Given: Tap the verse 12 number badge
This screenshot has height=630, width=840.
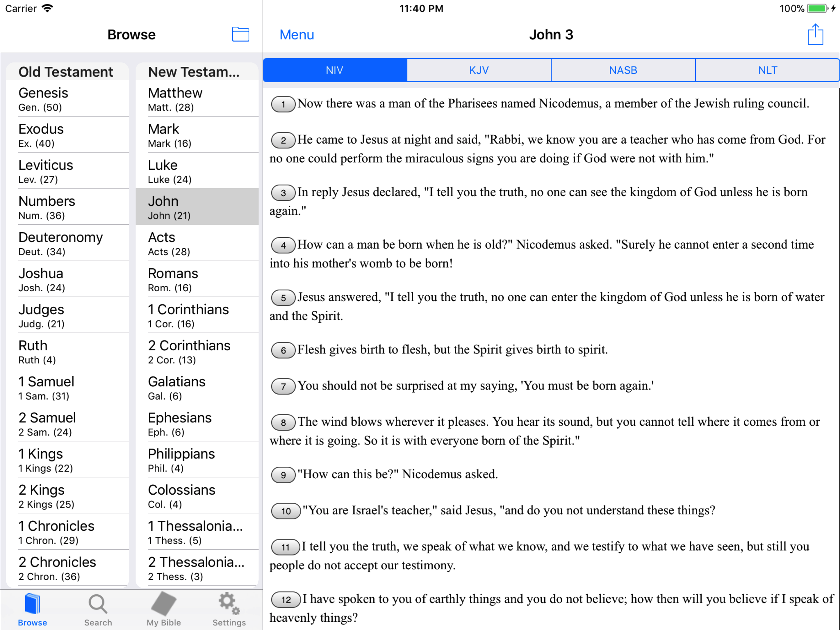Looking at the screenshot, I should click(286, 600).
